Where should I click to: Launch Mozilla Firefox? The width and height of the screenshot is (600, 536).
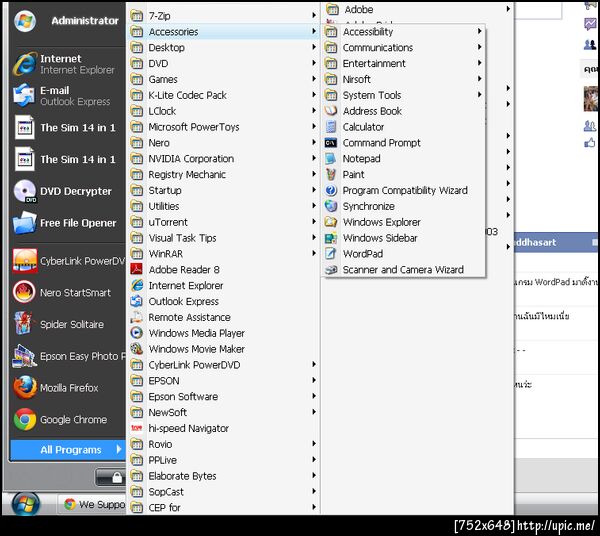(x=67, y=388)
